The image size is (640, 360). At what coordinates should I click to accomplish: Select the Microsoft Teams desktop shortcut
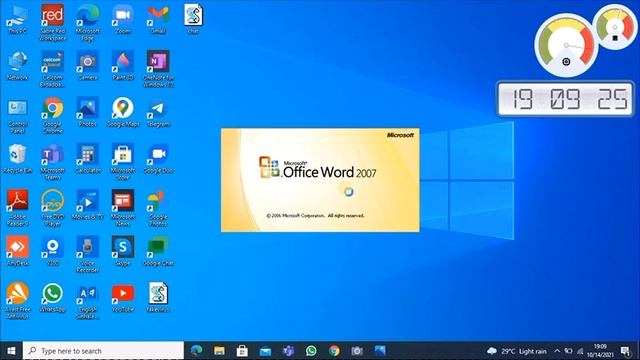coord(53,162)
